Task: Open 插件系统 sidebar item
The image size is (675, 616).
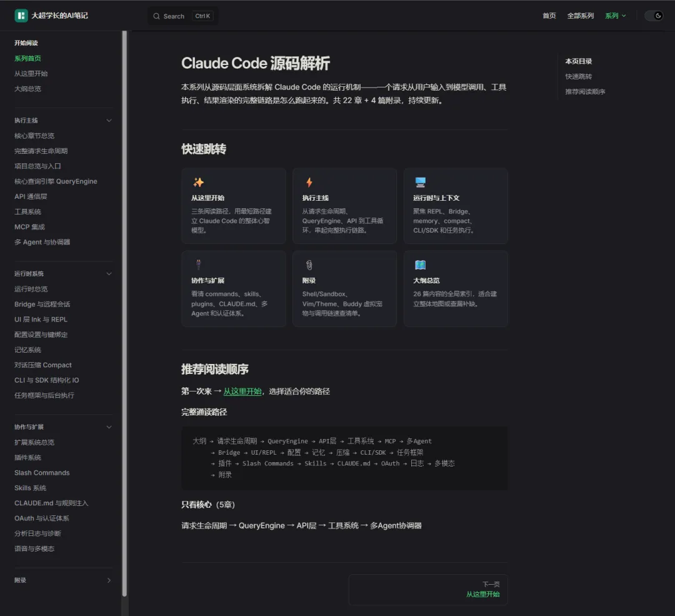Action: pyautogui.click(x=27, y=458)
